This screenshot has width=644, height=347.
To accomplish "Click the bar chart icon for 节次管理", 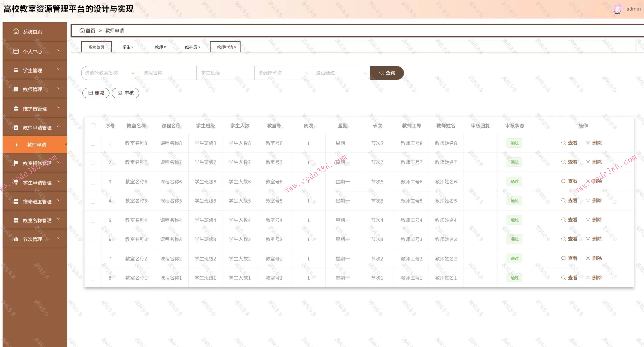I will point(16,239).
